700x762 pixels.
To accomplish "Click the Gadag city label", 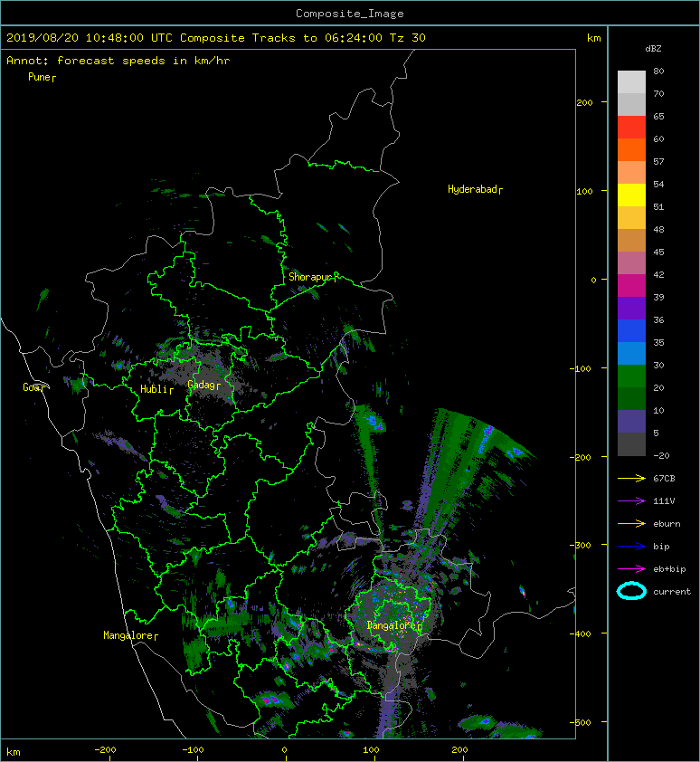I will (203, 385).
